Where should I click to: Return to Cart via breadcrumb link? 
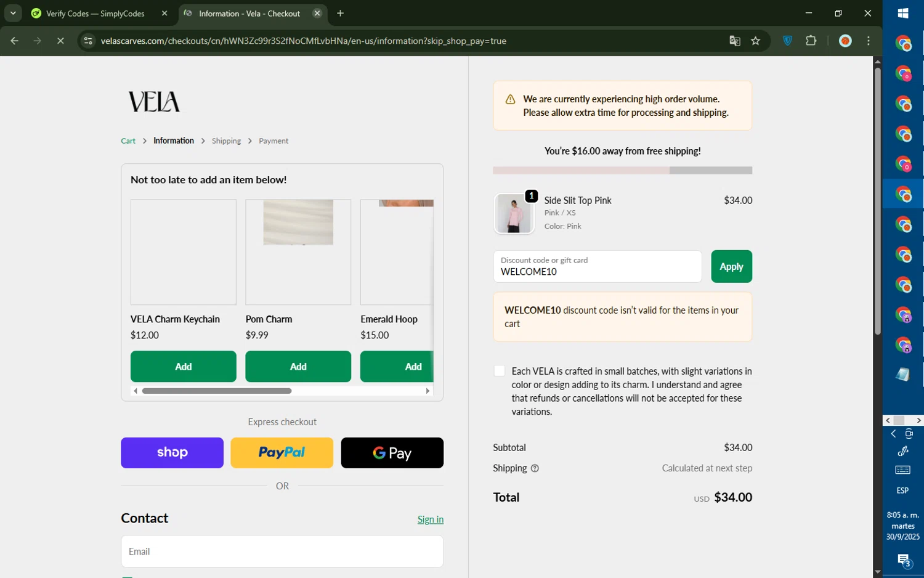click(x=128, y=141)
